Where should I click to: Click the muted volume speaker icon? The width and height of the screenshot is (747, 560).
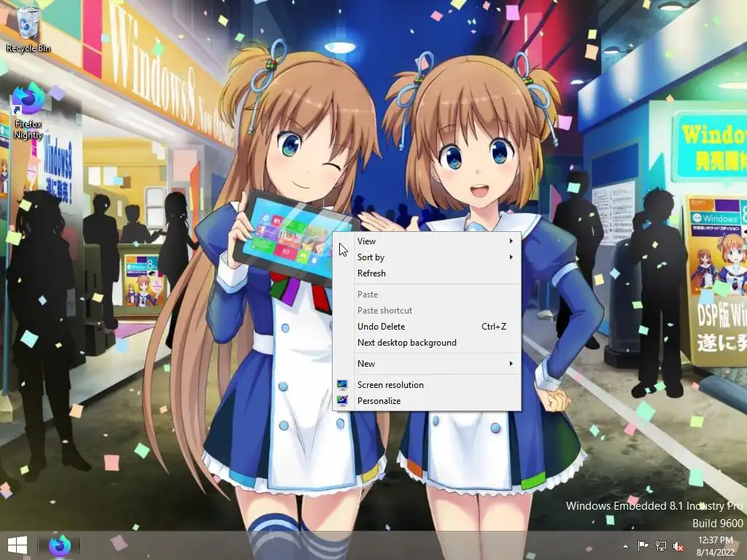point(678,546)
